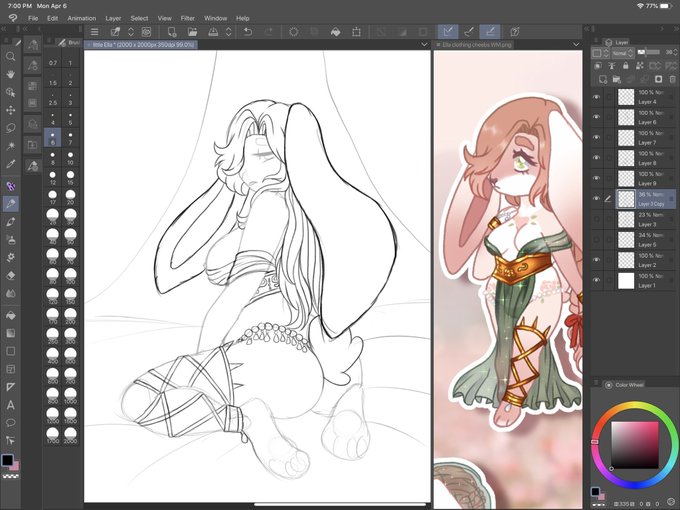Hide Layer 4 with its eye icon

point(597,97)
